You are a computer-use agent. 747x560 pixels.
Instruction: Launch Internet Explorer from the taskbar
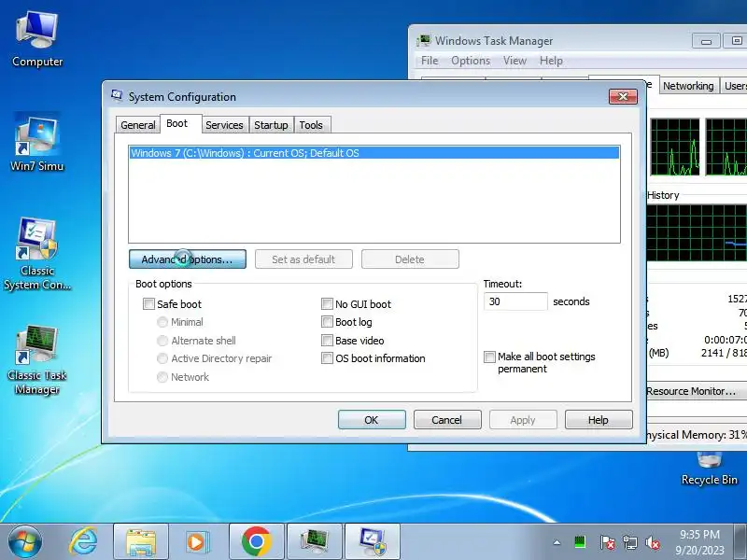83,542
